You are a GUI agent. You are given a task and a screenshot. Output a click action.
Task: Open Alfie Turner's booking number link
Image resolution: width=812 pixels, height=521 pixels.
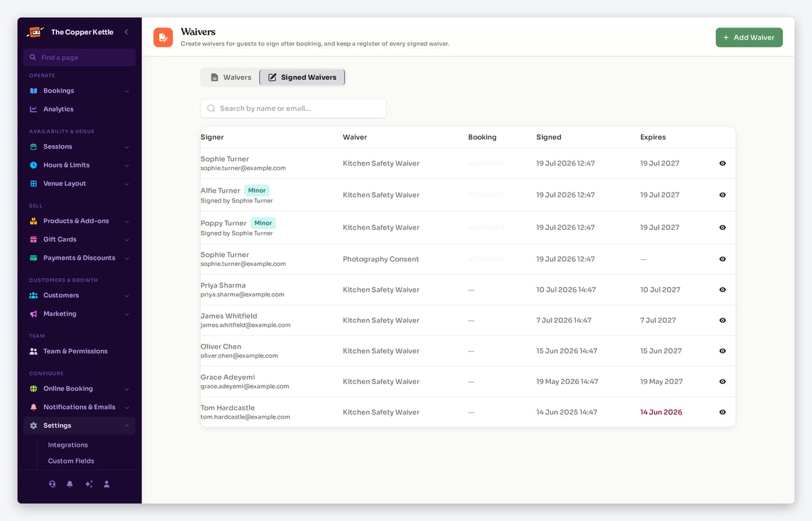[x=486, y=195]
